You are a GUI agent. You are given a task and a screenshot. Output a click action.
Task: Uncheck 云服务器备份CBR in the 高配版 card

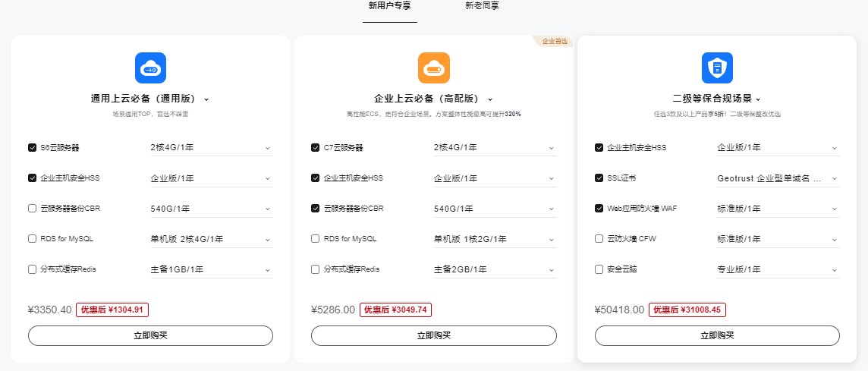(x=316, y=209)
